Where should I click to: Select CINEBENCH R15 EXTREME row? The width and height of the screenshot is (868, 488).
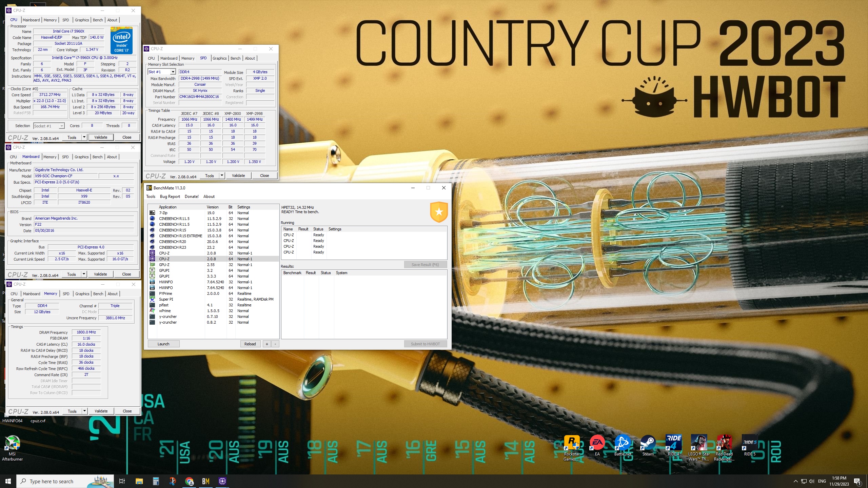(213, 236)
